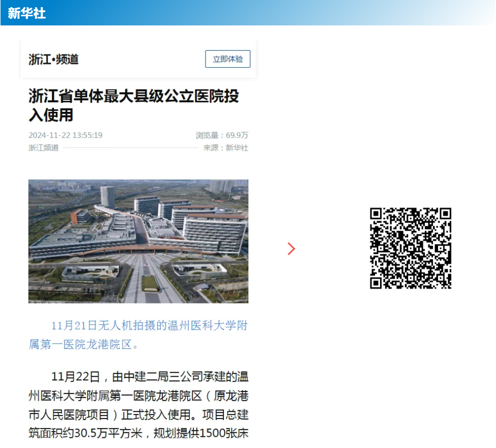
Task: Click the headline 浙江省单体最大县级公立医院投入使用
Action: click(134, 105)
